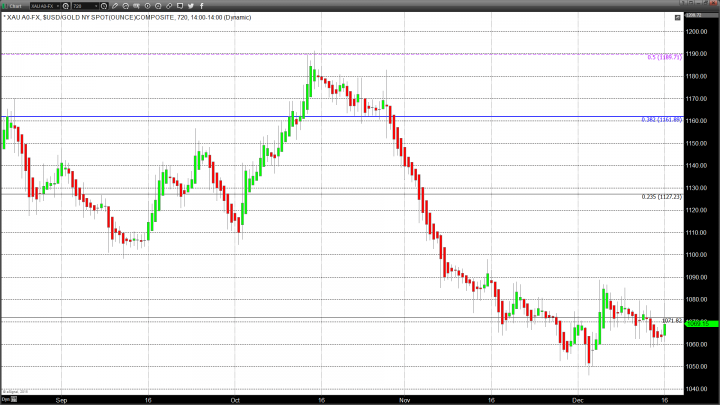
Task: Click the second circled toolbar icon
Action: point(158,6)
